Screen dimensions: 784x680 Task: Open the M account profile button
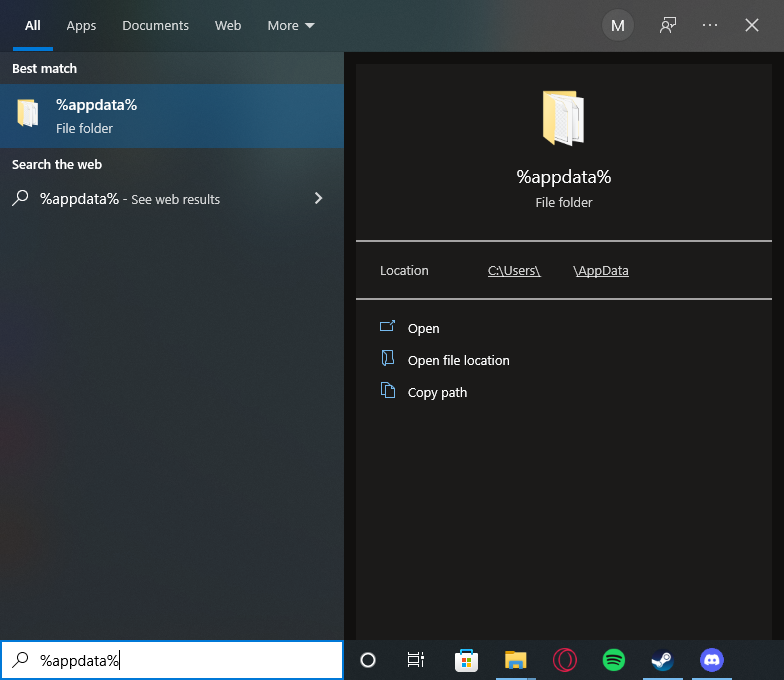618,25
